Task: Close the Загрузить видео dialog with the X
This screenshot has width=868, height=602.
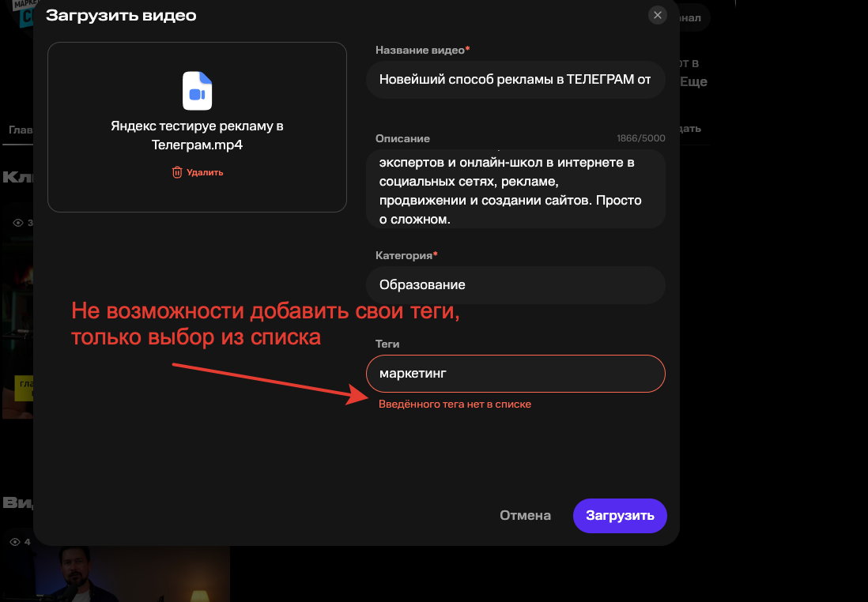Action: pyautogui.click(x=657, y=15)
